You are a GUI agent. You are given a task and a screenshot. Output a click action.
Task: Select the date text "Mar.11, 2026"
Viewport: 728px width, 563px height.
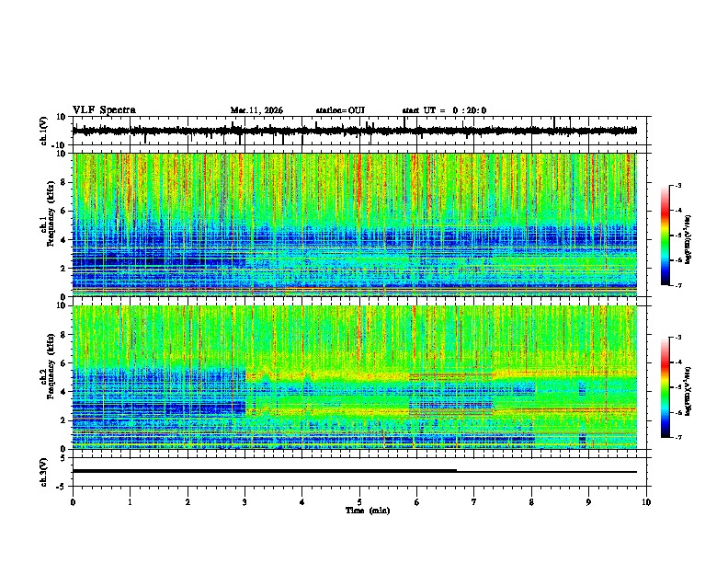[256, 110]
